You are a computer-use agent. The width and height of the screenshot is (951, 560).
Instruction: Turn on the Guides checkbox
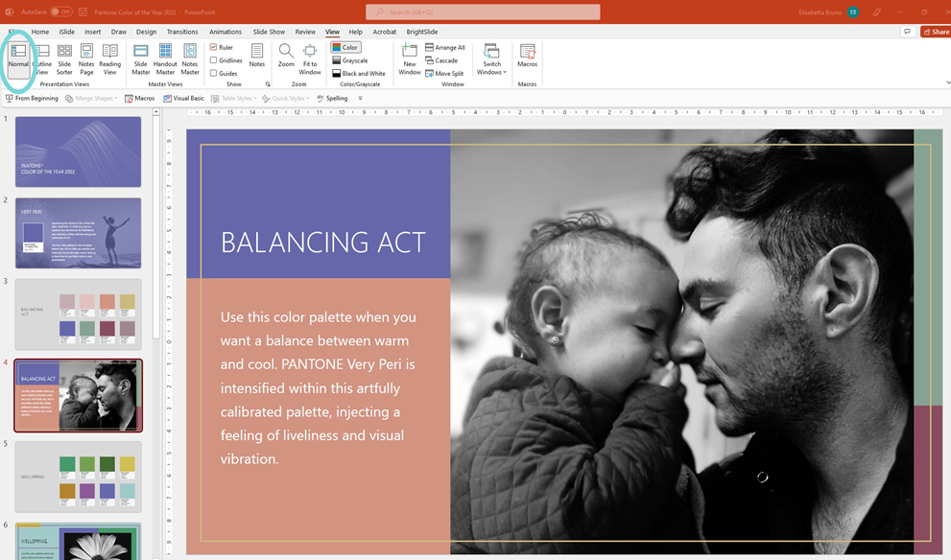(212, 72)
